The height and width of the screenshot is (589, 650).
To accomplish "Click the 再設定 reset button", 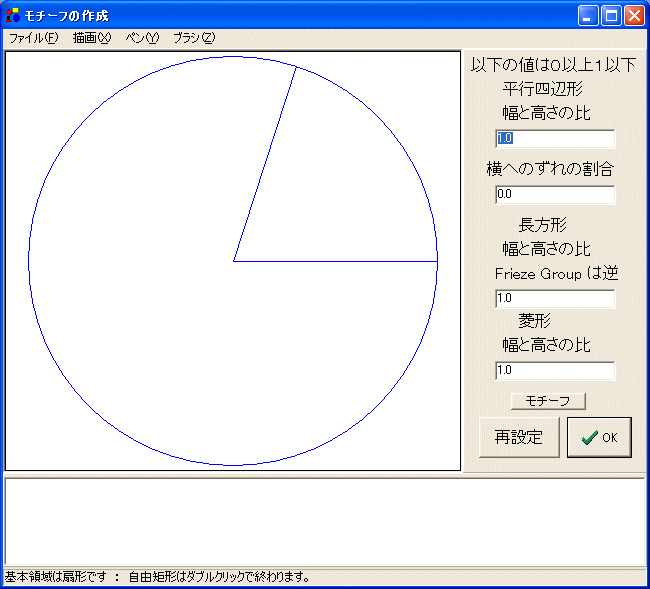I will pos(519,437).
